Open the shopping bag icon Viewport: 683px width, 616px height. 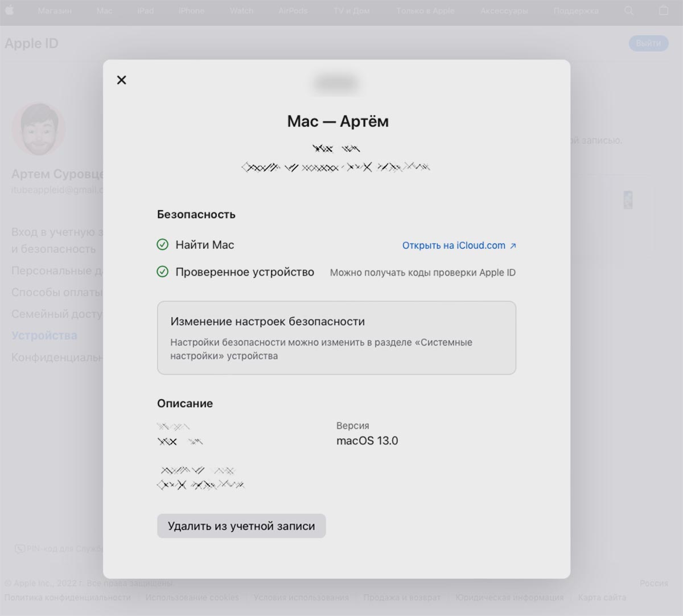pyautogui.click(x=664, y=11)
